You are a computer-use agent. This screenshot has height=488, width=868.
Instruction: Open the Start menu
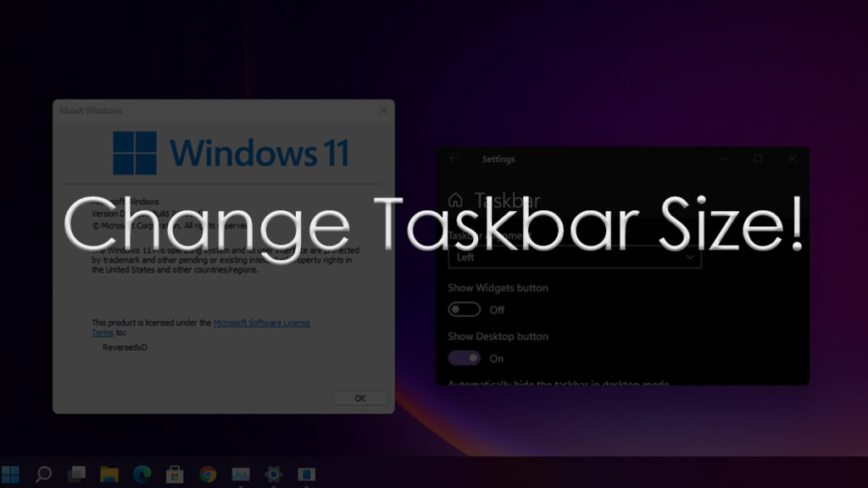tap(10, 474)
